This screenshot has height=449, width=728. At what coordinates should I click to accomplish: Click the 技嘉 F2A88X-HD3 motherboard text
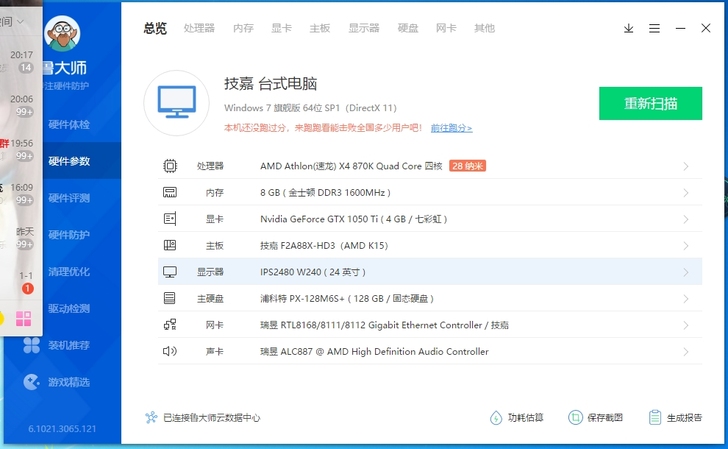click(324, 245)
